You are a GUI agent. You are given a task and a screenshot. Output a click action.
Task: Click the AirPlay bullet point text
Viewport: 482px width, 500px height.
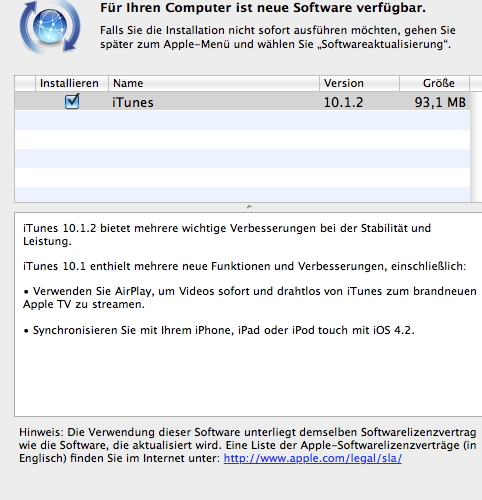click(250, 298)
